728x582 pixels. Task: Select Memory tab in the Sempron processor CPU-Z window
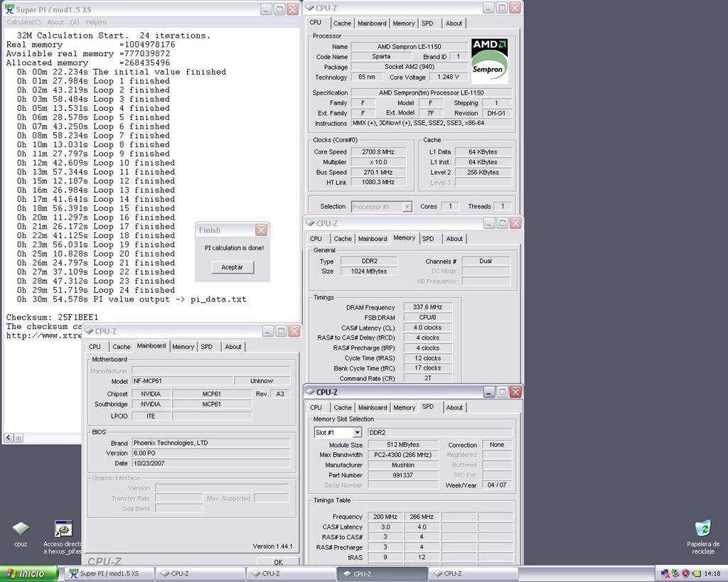point(404,23)
